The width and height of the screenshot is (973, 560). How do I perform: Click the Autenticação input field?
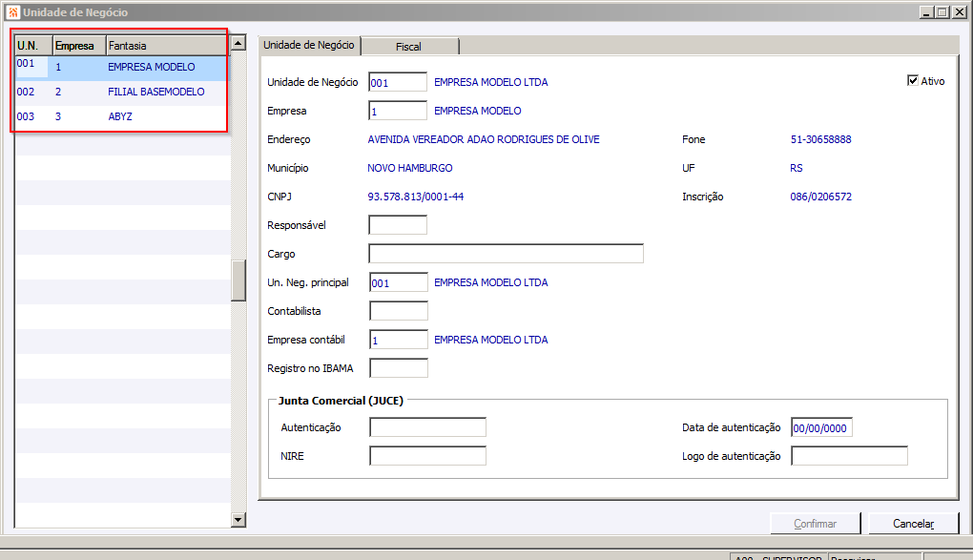pos(427,427)
